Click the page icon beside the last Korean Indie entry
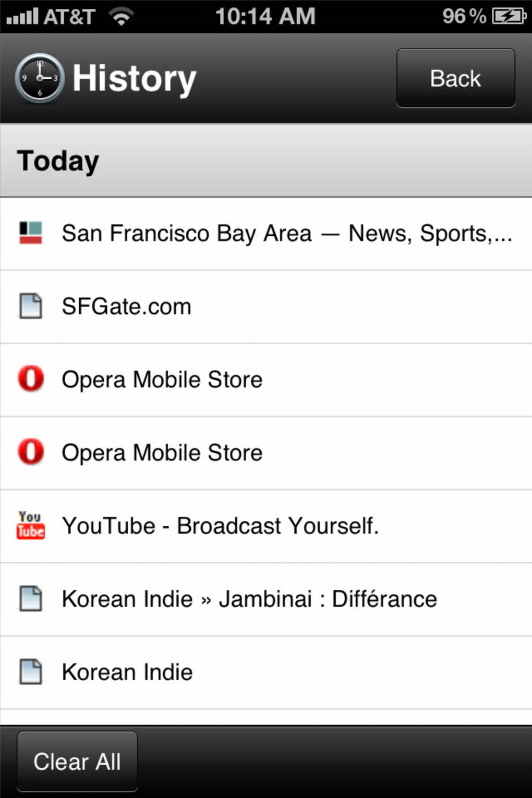This screenshot has height=798, width=532. (31, 671)
